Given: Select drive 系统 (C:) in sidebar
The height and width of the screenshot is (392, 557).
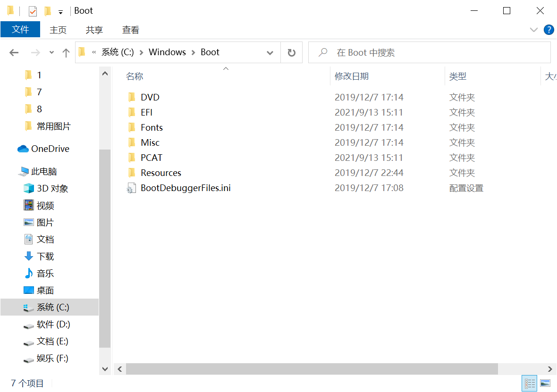Looking at the screenshot, I should (x=49, y=307).
